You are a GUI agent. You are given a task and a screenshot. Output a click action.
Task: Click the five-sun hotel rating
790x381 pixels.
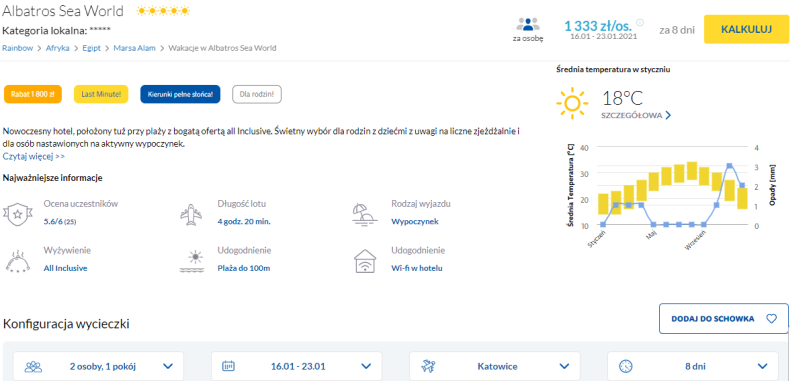pos(163,11)
